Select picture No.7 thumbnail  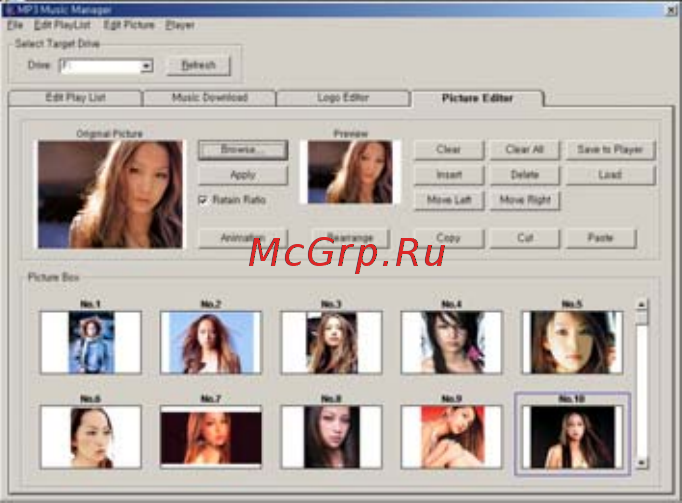[211, 436]
